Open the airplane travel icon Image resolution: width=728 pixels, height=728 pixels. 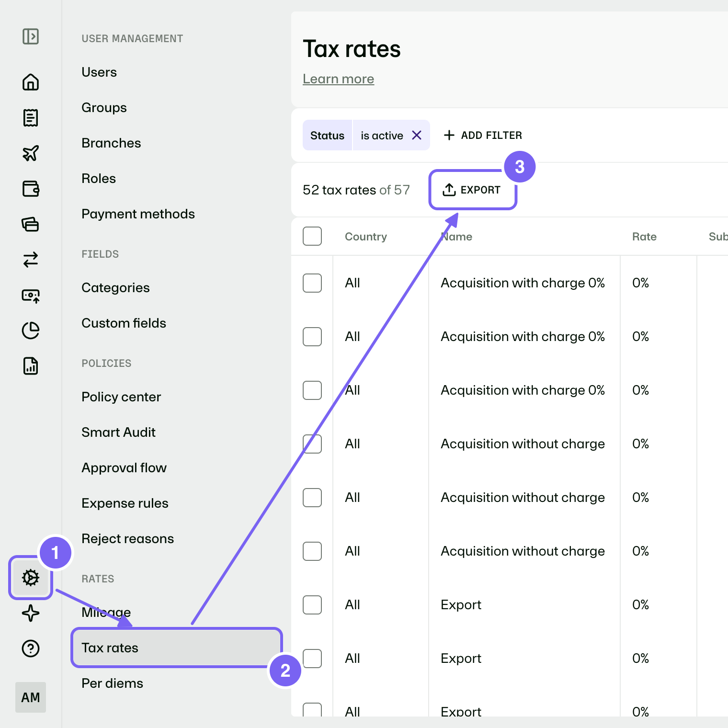pyautogui.click(x=31, y=153)
